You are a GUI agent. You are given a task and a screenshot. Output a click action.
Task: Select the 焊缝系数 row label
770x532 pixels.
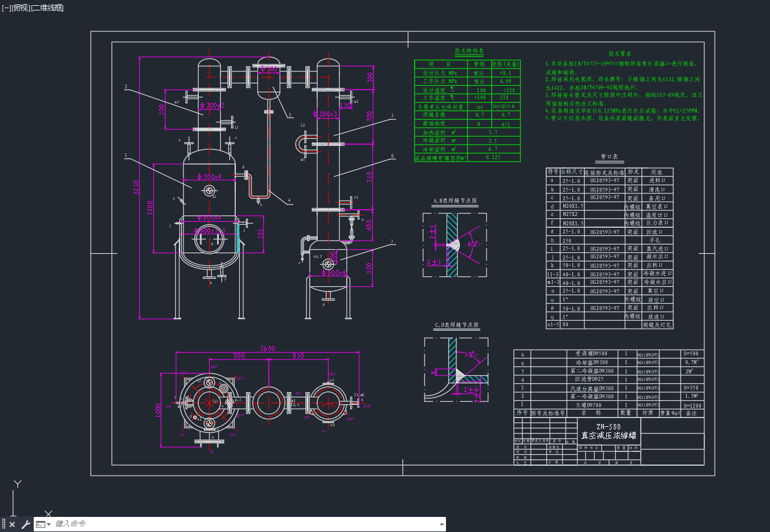(x=433, y=115)
